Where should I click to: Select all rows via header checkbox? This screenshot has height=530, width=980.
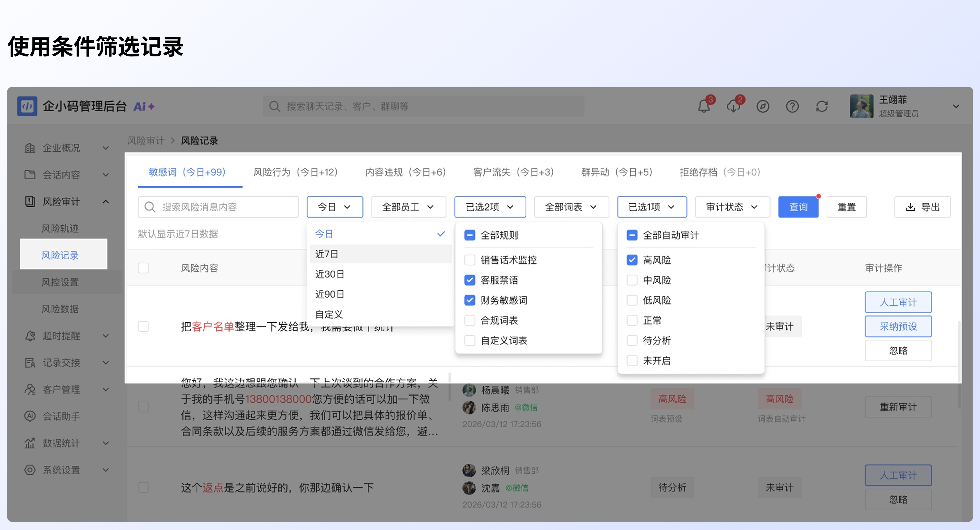click(143, 268)
